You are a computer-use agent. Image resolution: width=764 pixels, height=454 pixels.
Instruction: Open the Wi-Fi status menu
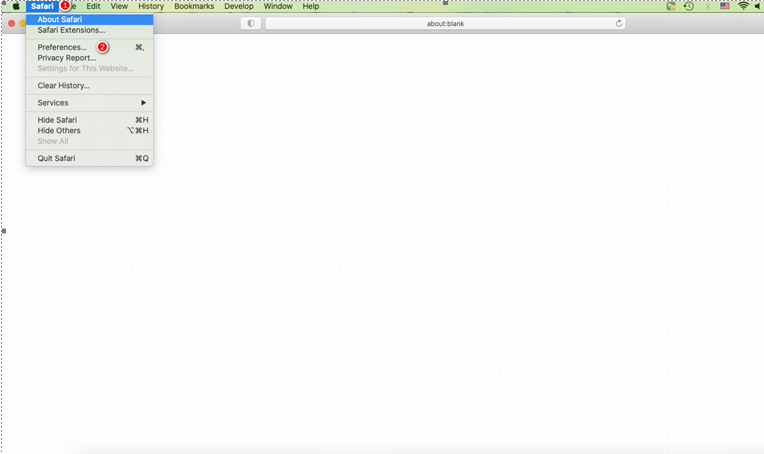(743, 6)
